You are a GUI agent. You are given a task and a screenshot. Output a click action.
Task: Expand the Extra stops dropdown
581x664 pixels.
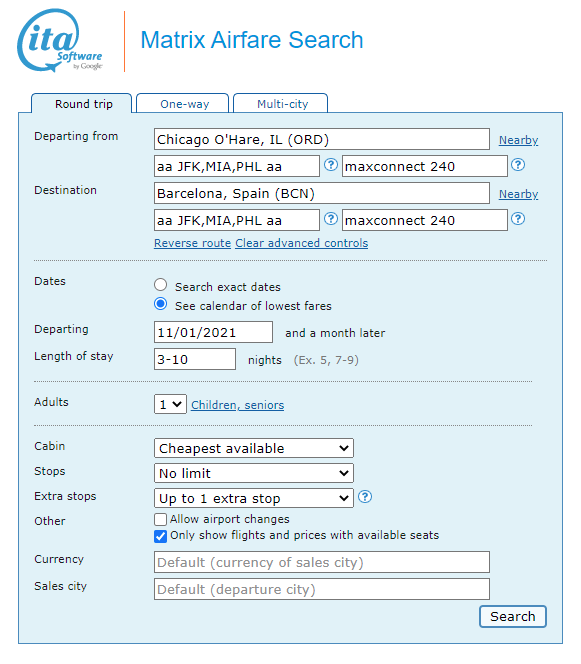(254, 498)
